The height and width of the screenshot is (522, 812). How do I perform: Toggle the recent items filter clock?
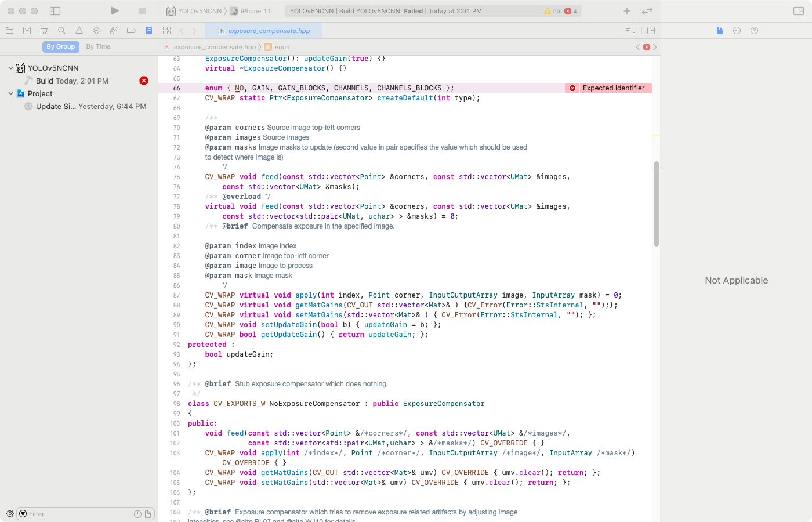pos(137,514)
